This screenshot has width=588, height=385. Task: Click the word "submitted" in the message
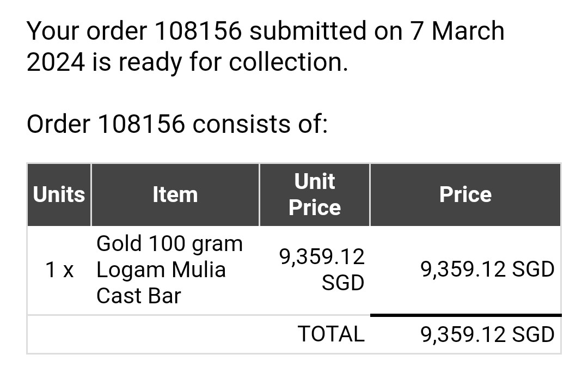point(307,31)
